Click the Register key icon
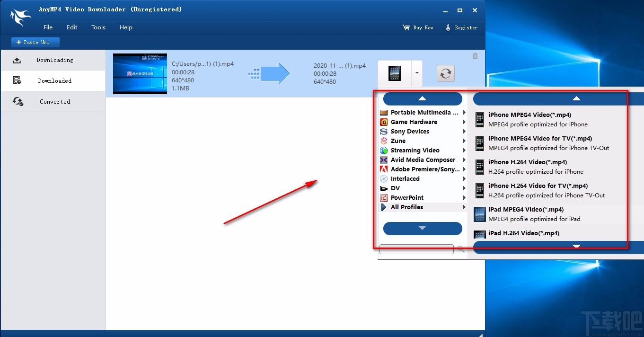Viewport: 644px width, 337px height. pos(448,27)
